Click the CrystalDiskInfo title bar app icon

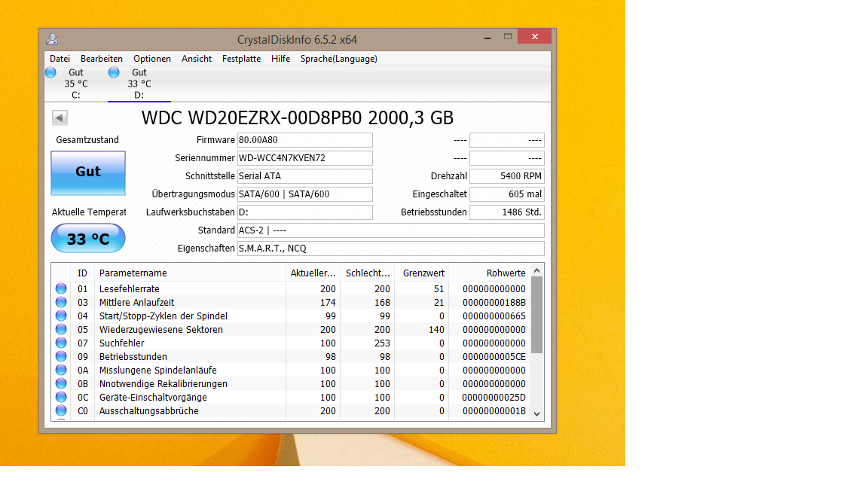coord(52,39)
